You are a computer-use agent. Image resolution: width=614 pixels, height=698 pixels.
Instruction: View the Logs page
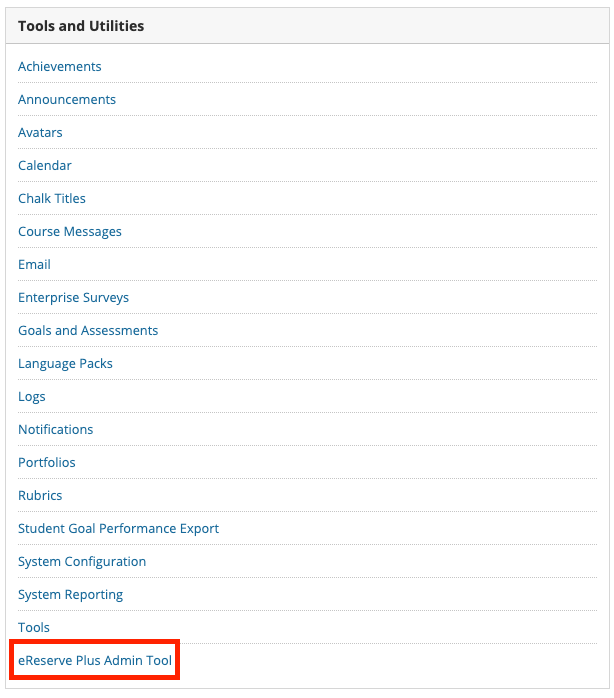32,396
